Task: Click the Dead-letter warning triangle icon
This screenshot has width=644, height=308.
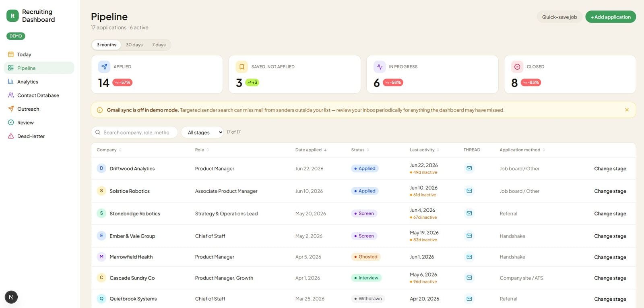Action: click(x=11, y=136)
